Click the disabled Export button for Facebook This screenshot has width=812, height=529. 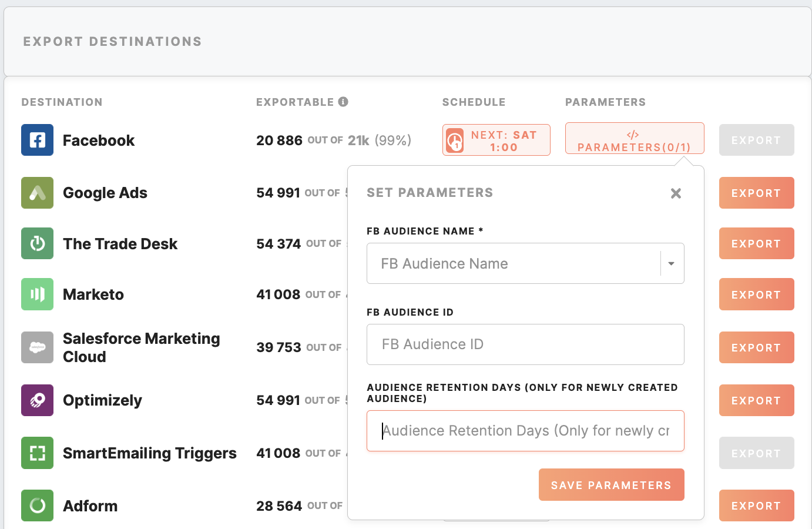point(756,140)
